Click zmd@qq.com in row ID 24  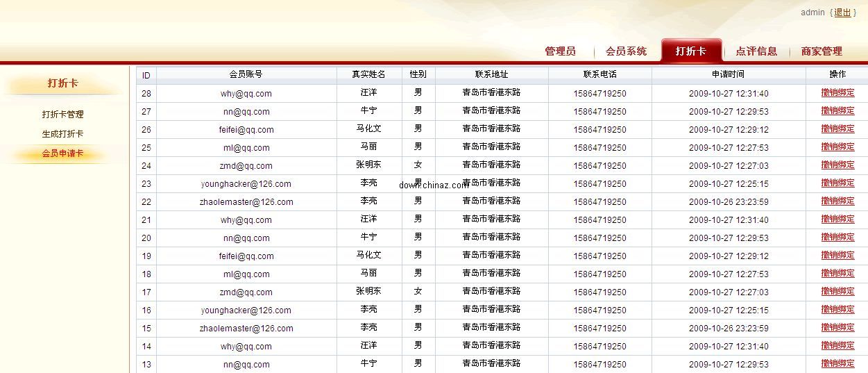[246, 166]
